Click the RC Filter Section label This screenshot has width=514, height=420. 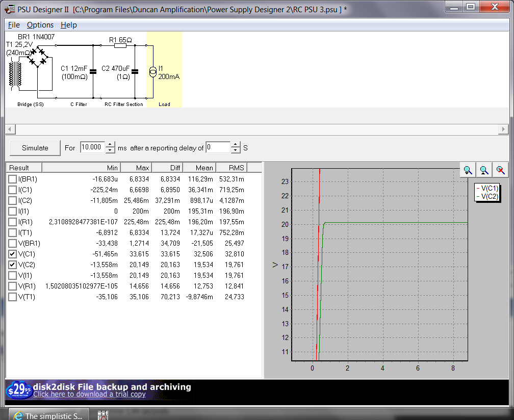click(124, 104)
